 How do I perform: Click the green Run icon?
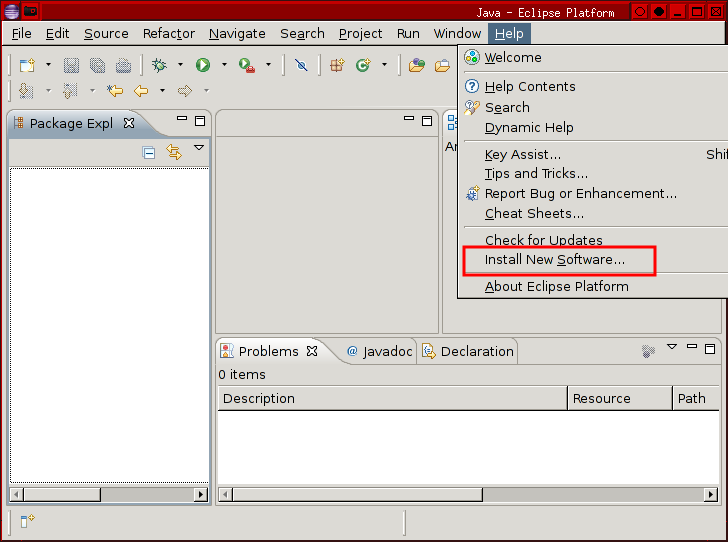pos(203,65)
